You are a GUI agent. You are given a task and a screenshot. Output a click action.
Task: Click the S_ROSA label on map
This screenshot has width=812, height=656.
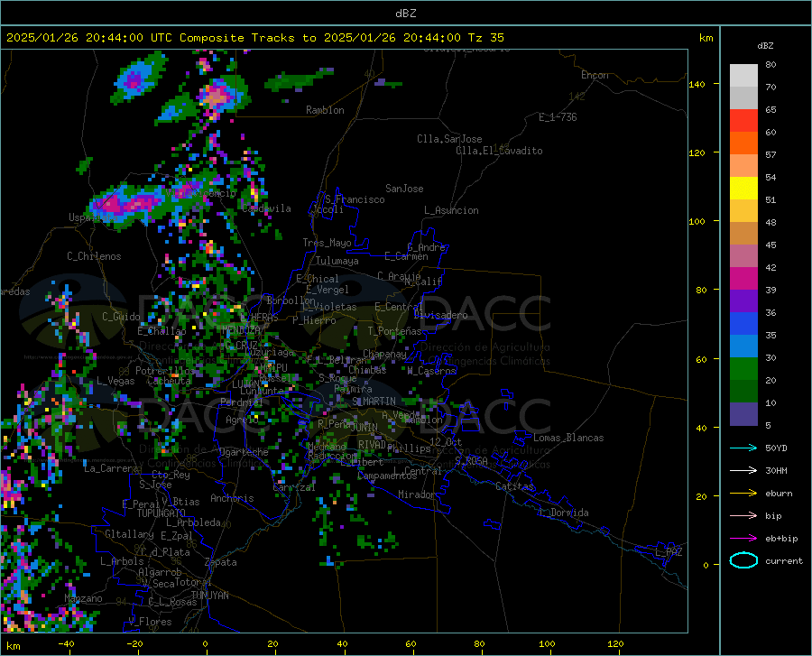[x=471, y=460]
